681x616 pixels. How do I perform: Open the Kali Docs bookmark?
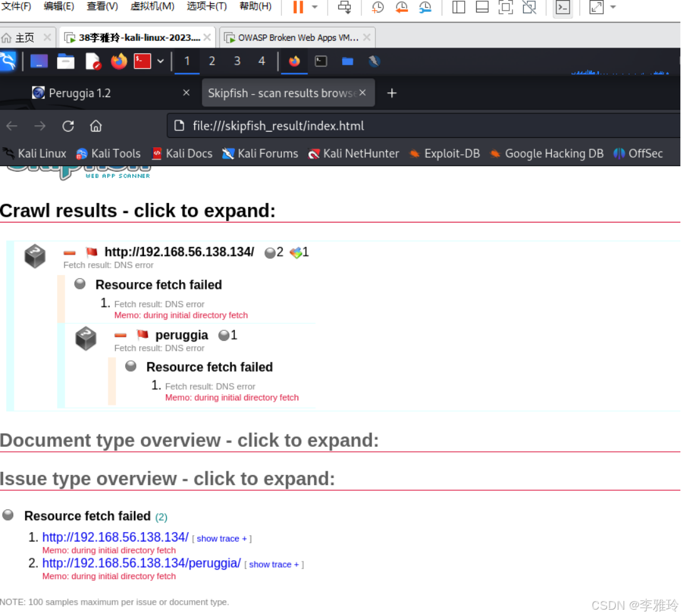point(182,154)
